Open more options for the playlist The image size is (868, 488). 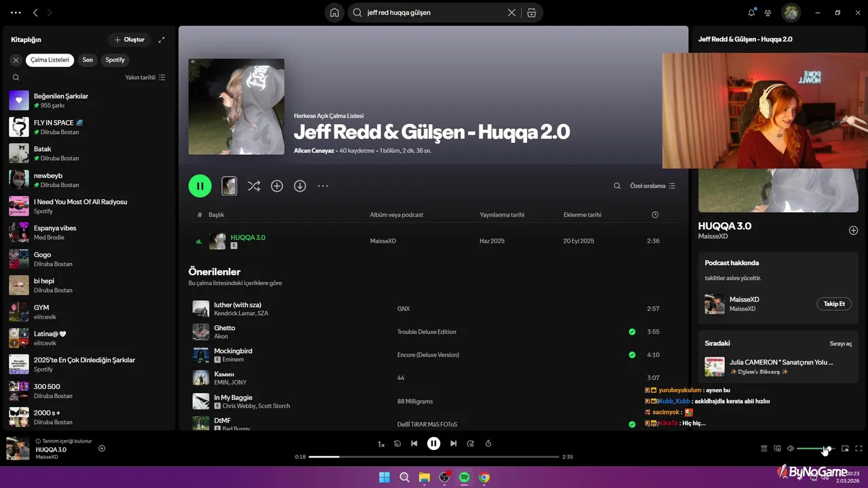tap(323, 186)
